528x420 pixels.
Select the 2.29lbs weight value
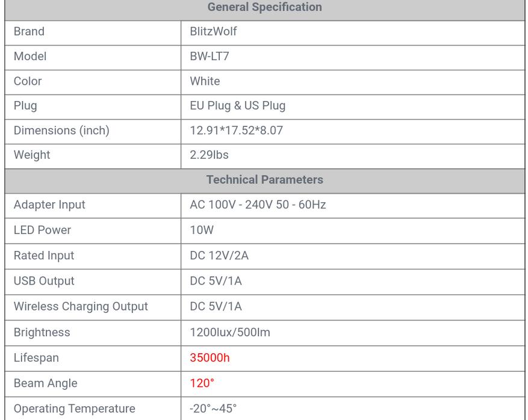coord(209,155)
